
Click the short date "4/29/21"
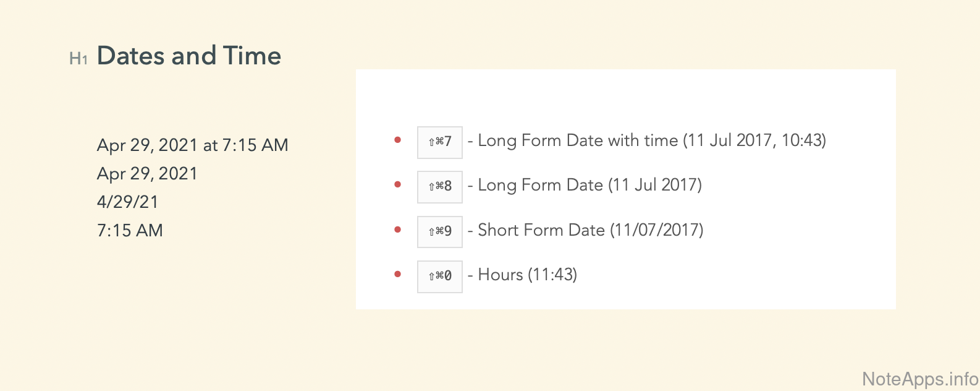(x=127, y=202)
